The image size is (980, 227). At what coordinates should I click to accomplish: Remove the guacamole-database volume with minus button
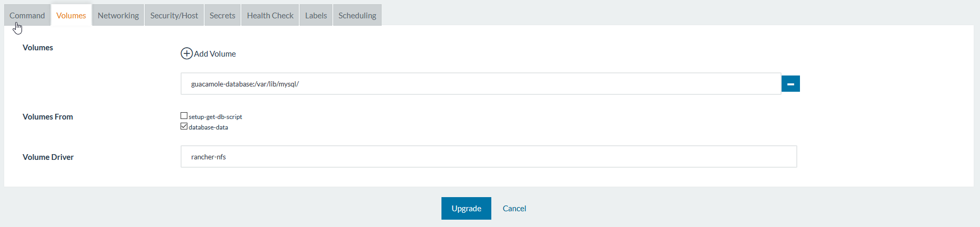[x=791, y=84]
